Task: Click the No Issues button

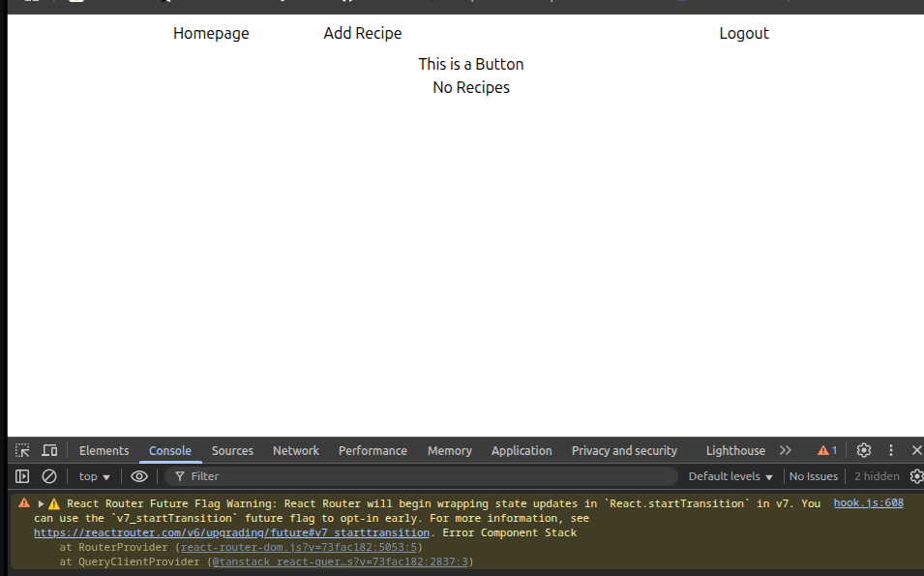Action: point(813,476)
